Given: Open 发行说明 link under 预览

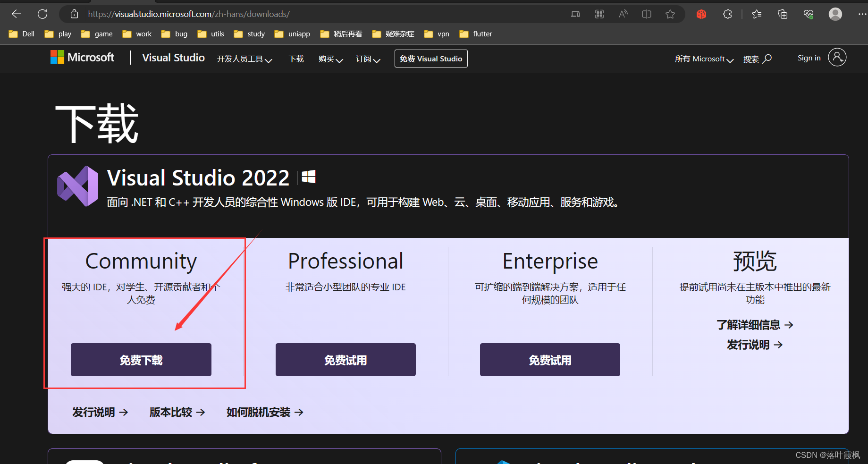Looking at the screenshot, I should [755, 345].
